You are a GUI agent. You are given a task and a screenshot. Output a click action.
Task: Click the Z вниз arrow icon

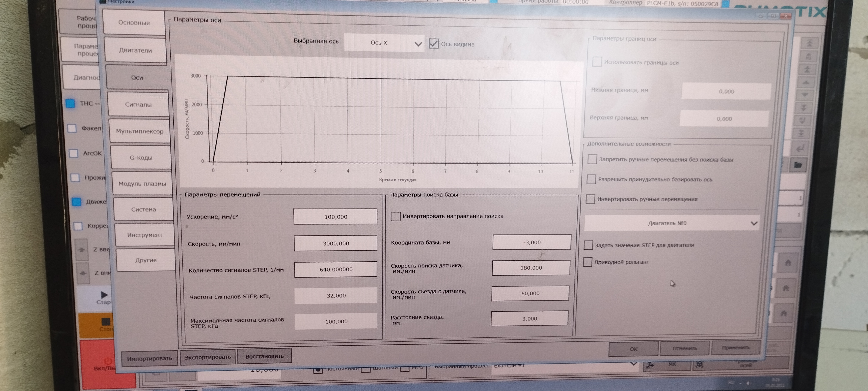point(83,273)
